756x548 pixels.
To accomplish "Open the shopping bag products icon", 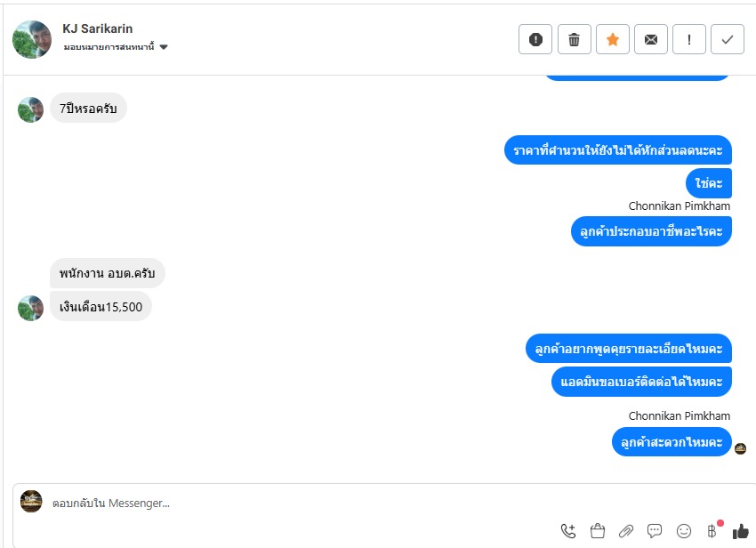I will tap(598, 530).
